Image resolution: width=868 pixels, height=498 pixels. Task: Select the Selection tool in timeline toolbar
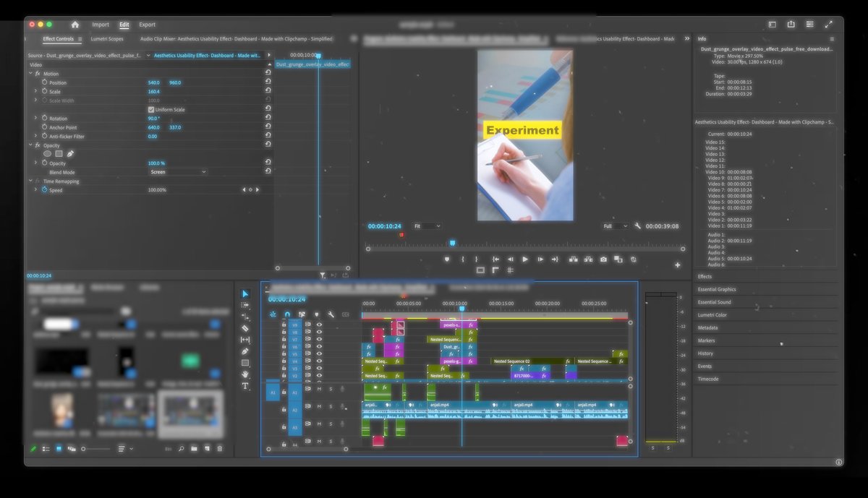[x=245, y=293]
